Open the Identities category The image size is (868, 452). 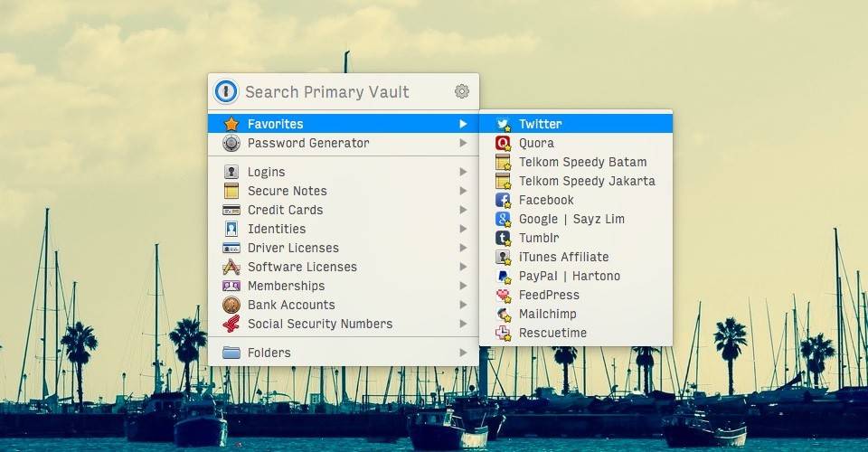(344, 229)
